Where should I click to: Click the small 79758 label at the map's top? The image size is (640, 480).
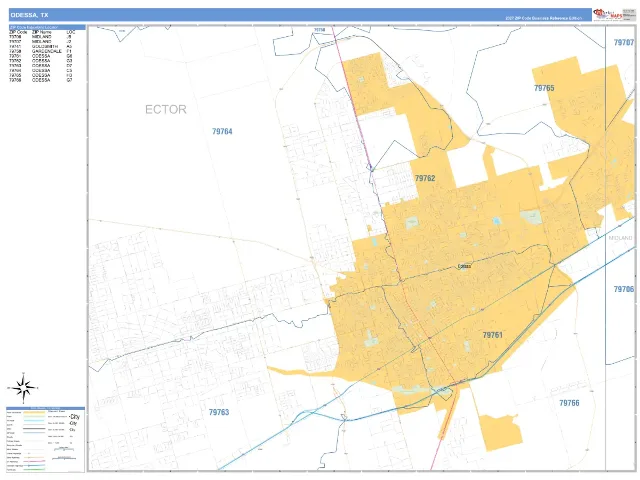click(x=320, y=30)
